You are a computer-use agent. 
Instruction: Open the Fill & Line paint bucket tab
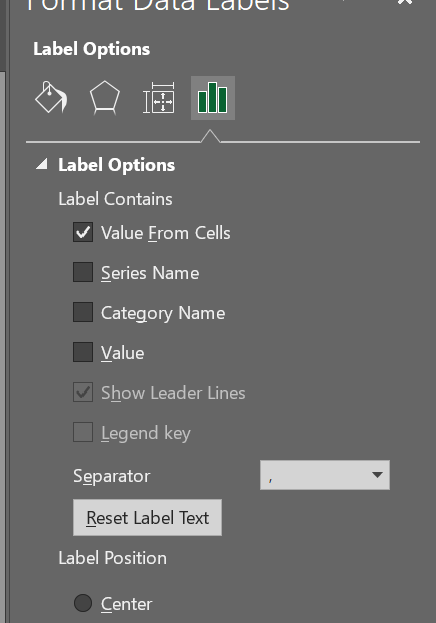[x=51, y=98]
